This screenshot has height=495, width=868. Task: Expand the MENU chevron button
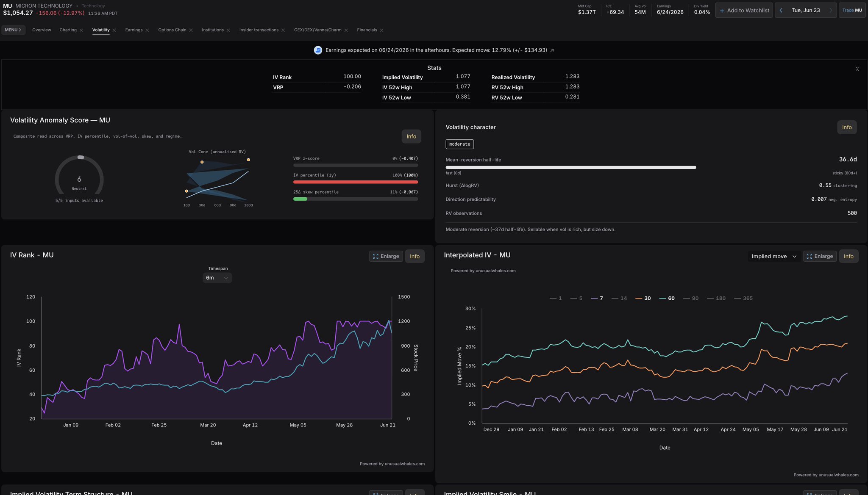13,30
